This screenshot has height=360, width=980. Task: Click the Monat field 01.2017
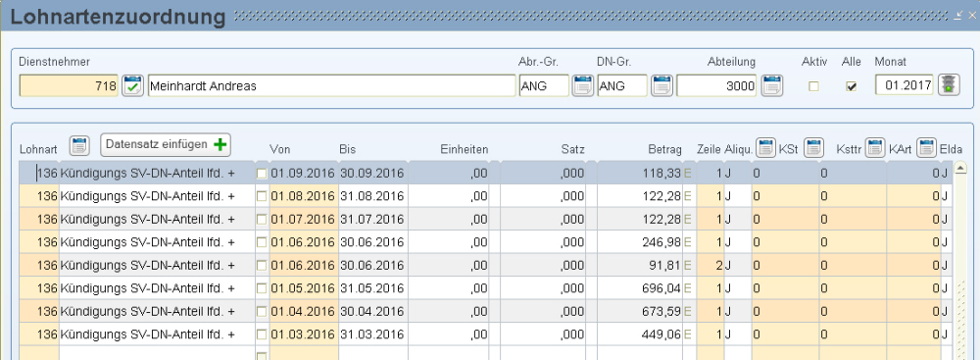click(x=905, y=85)
